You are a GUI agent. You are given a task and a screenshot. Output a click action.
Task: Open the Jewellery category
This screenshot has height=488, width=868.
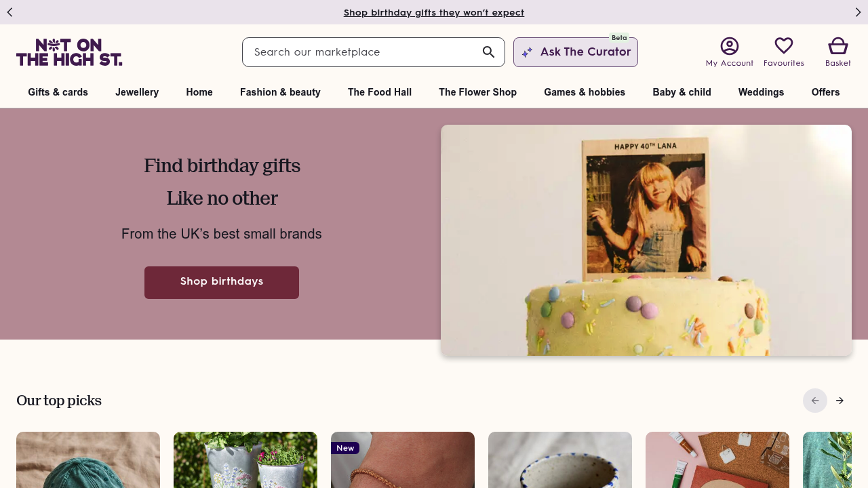pyautogui.click(x=137, y=92)
